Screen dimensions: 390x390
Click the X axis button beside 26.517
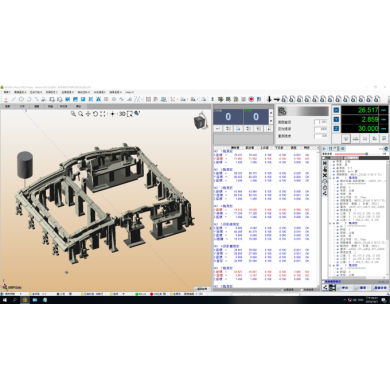pyautogui.click(x=336, y=110)
